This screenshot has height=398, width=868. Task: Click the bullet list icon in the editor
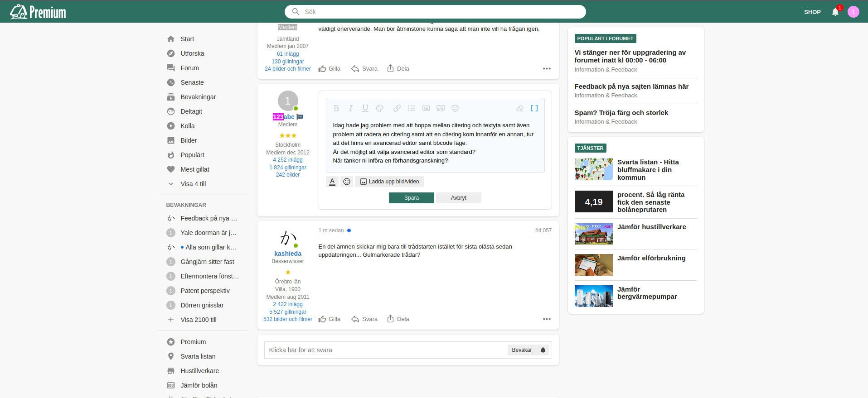(411, 108)
